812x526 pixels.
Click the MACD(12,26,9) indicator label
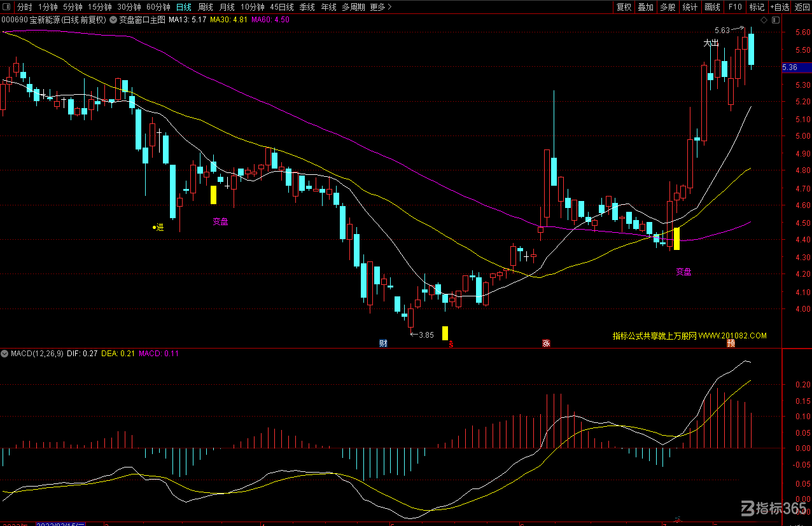coord(37,353)
